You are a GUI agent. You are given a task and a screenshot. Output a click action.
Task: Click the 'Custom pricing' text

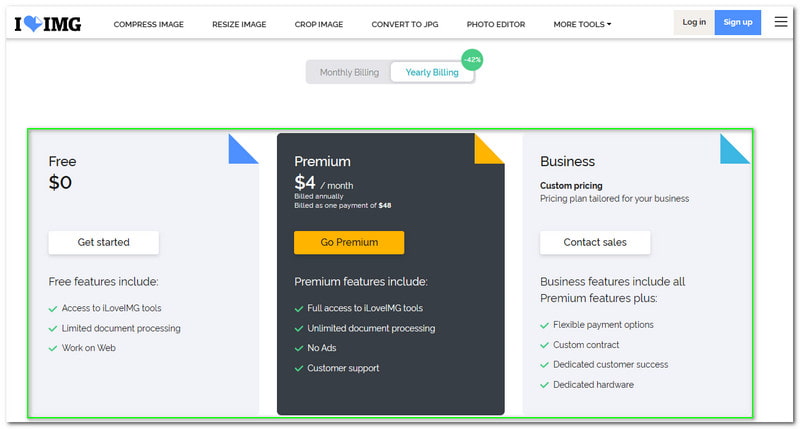571,186
